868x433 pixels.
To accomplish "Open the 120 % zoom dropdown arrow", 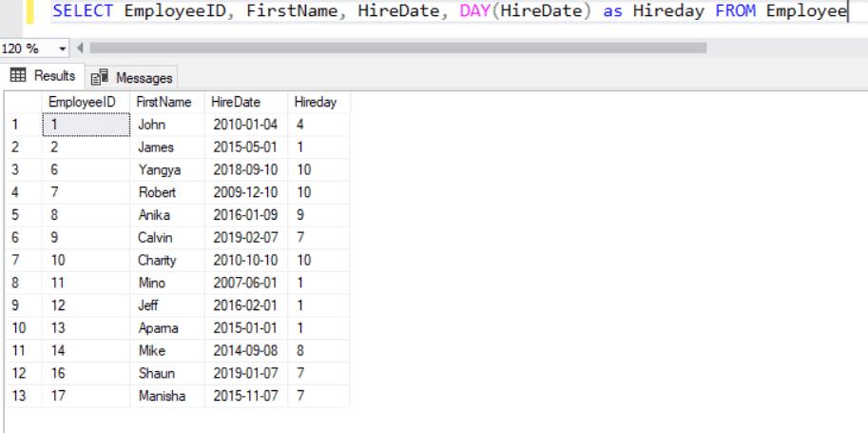I will point(64,48).
